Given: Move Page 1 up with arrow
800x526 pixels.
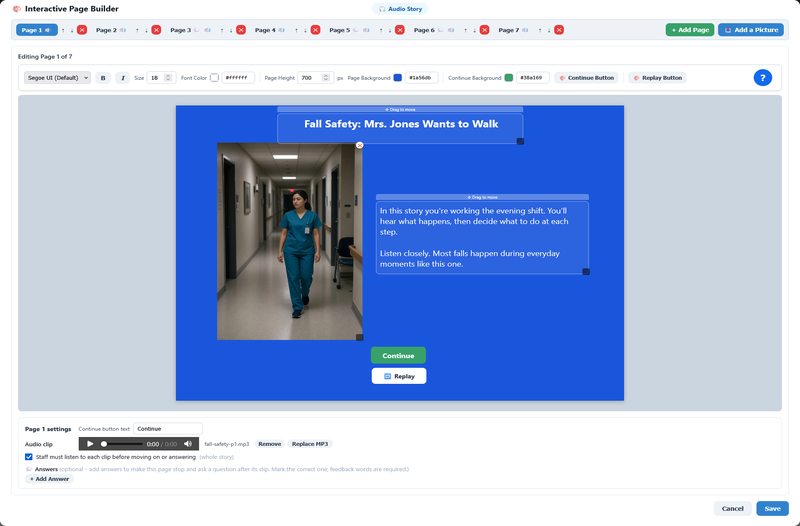Looking at the screenshot, I should (x=63, y=30).
